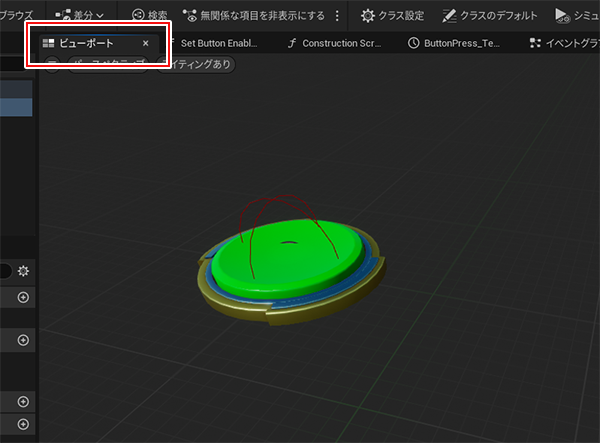
Task: Open クラス設定 via its gear icon
Action: 368,16
